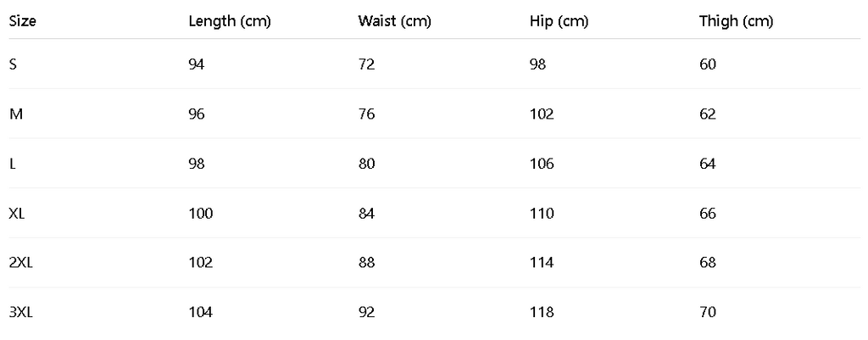The width and height of the screenshot is (868, 340).
Task: Click the length value 94 for size S
Action: 197,64
